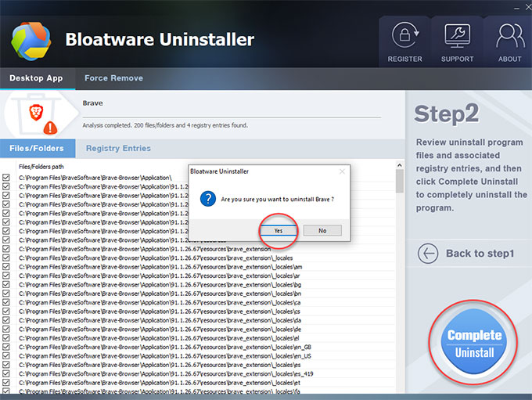Confirm uninstall with the Yes button
The image size is (532, 400).
(279, 231)
